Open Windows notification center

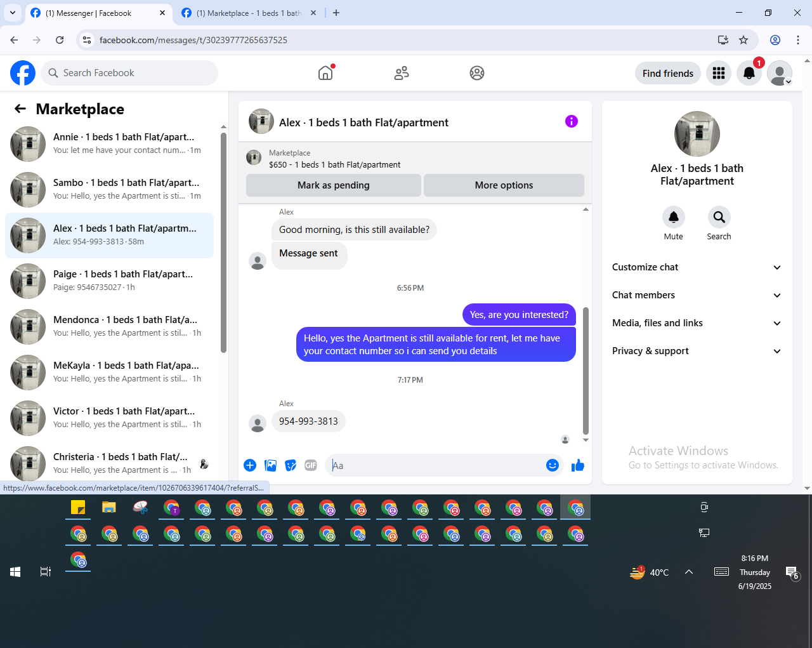(x=792, y=572)
